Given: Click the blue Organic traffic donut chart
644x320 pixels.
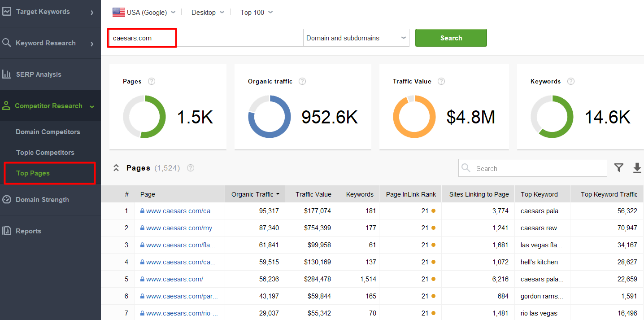Looking at the screenshot, I should (270, 117).
